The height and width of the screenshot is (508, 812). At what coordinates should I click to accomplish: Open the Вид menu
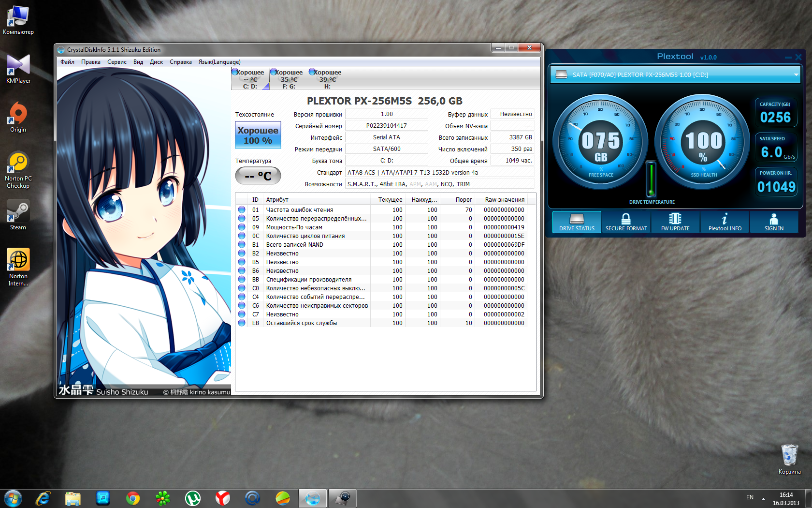[138, 62]
